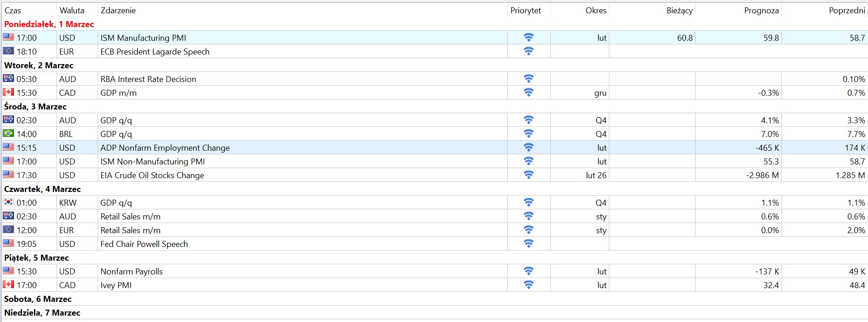868x322 pixels.
Task: Click the South Korean flag beside 01:00 GDP q/q
Action: 8,202
